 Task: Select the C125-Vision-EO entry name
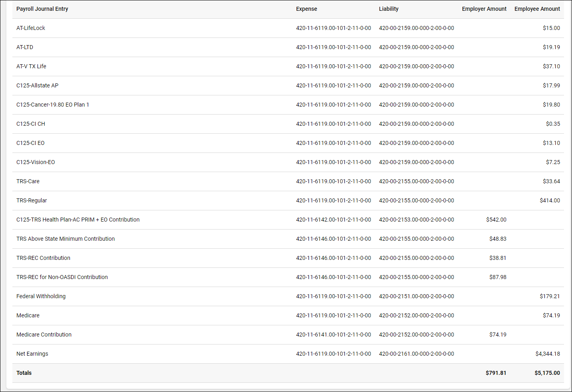pos(36,162)
